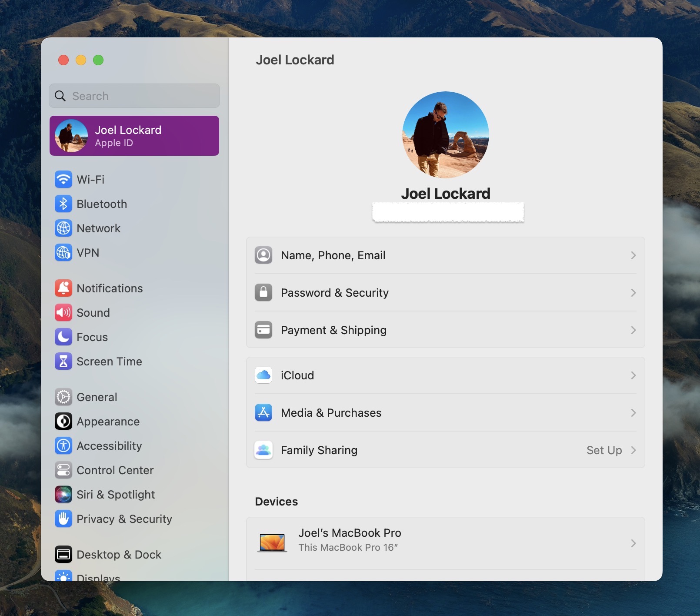
Task: Expand Payment & Shipping chevron
Action: [x=633, y=330]
